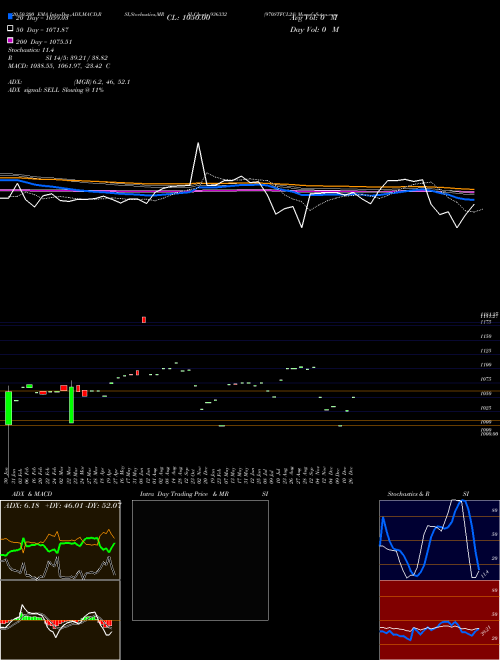Select the 'Stochastics: 11.4' readout
Screen dimensions: 500x660
click(x=31, y=50)
